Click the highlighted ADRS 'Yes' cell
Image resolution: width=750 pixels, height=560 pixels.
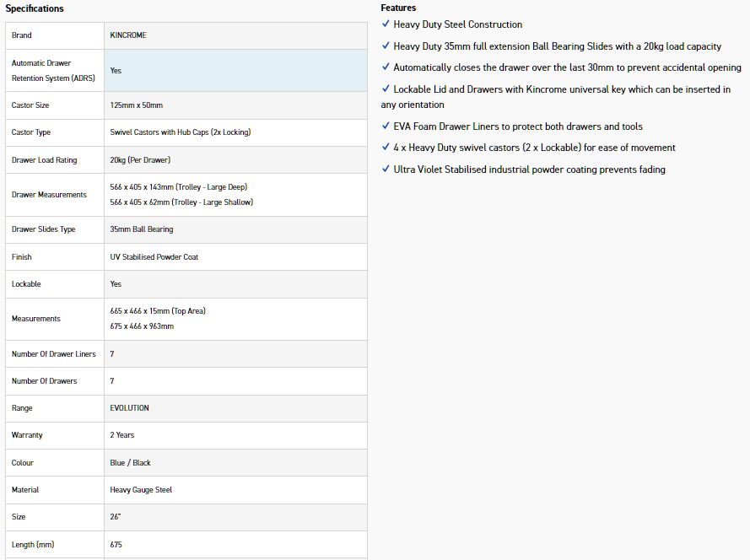tap(116, 71)
